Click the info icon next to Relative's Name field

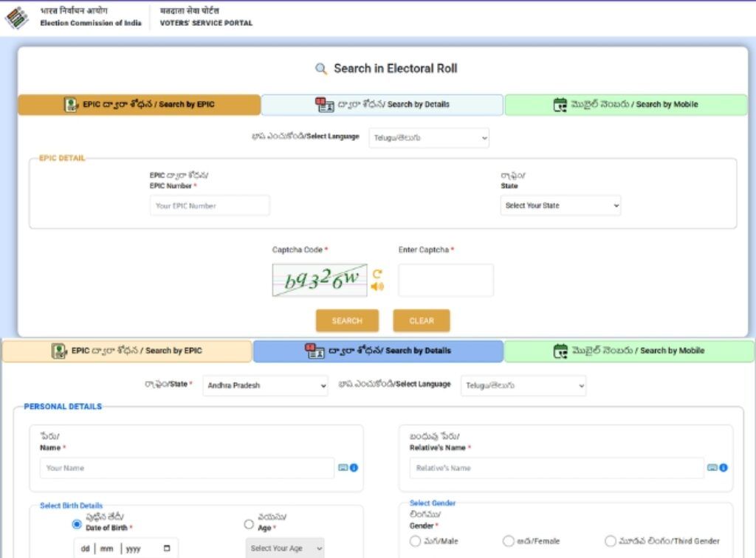coord(724,467)
